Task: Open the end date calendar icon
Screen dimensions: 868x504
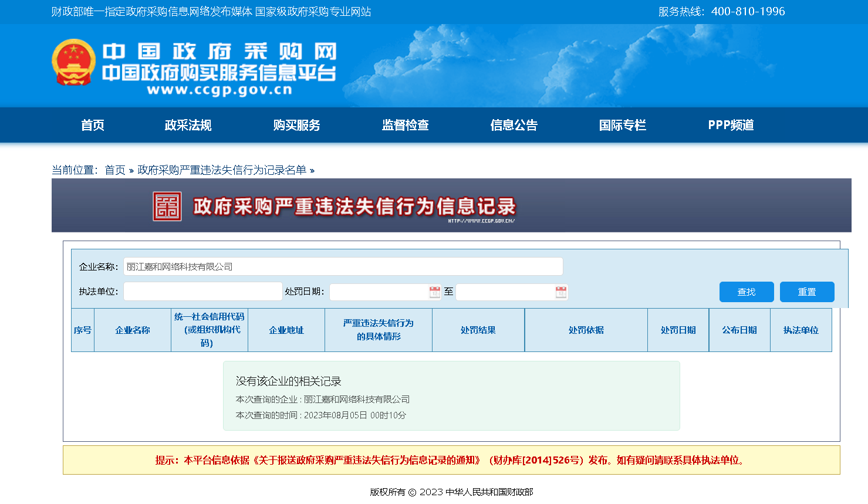Action: tap(561, 292)
